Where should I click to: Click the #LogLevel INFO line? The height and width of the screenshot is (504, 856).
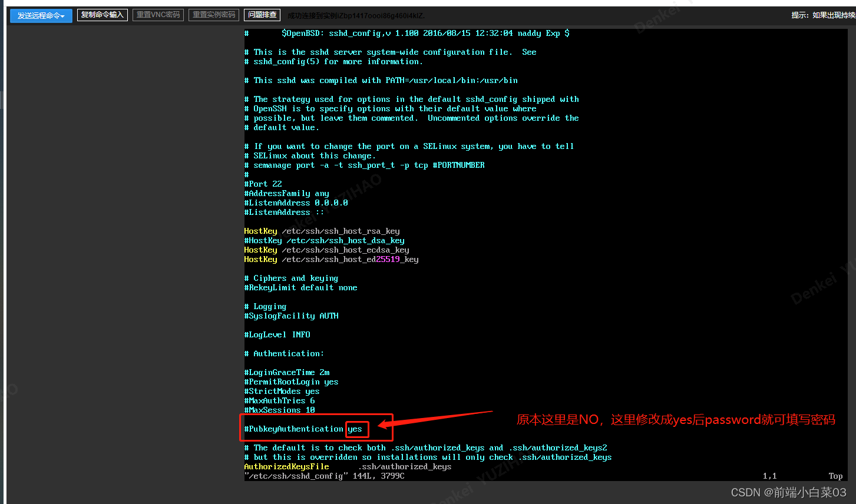(x=277, y=334)
